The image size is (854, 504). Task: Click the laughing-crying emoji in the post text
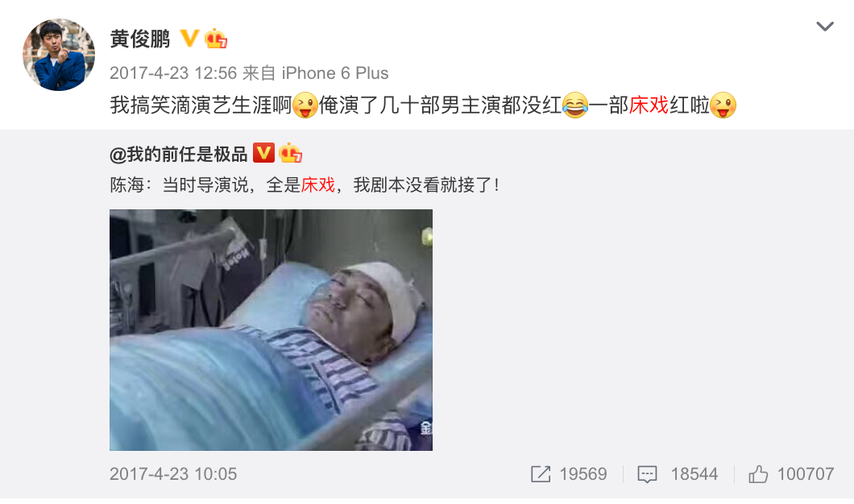coord(574,105)
